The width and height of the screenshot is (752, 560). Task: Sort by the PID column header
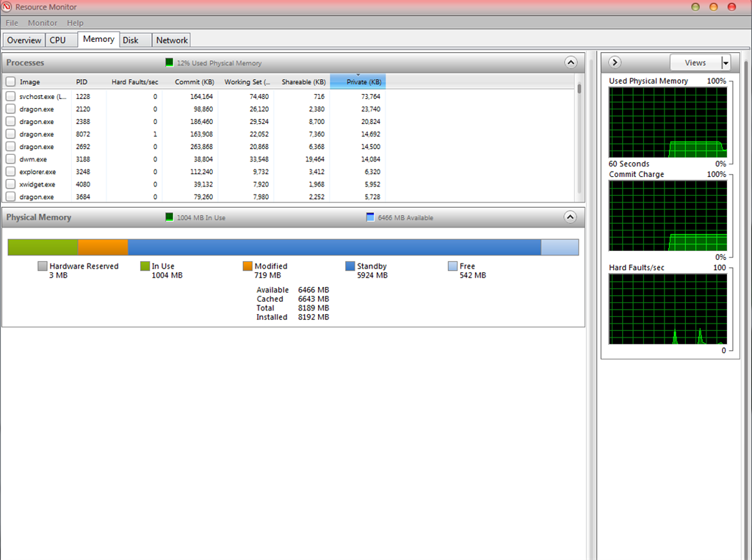[x=82, y=82]
